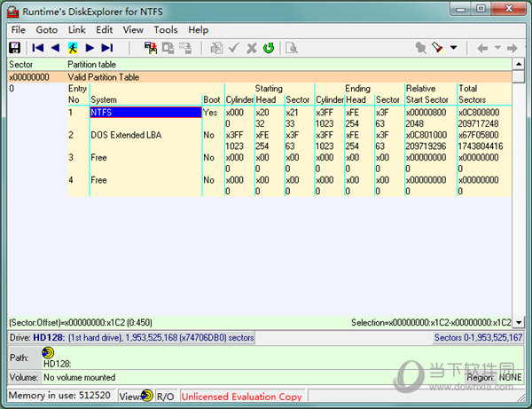The height and width of the screenshot is (409, 532).
Task: Close the DiskExplorer window
Action: click(x=509, y=9)
